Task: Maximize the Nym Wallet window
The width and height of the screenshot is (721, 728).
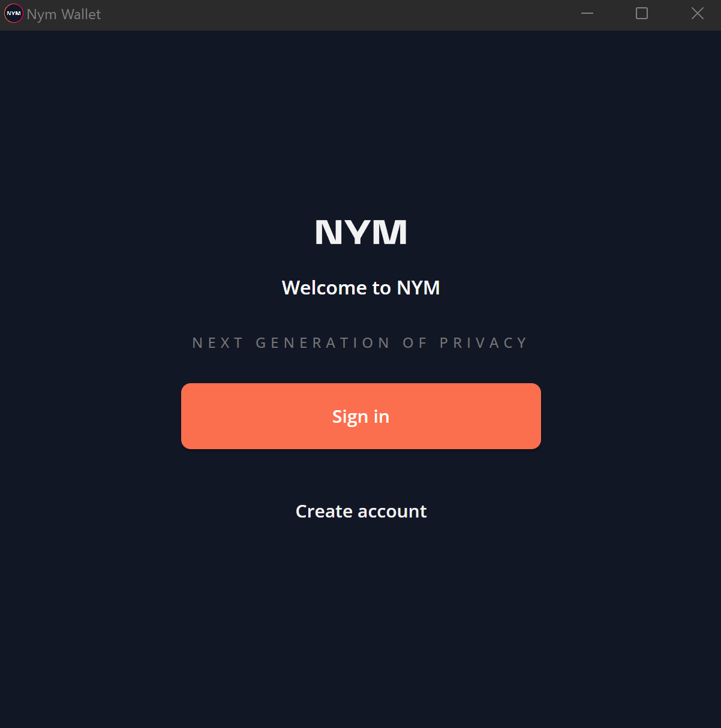Action: pyautogui.click(x=642, y=13)
